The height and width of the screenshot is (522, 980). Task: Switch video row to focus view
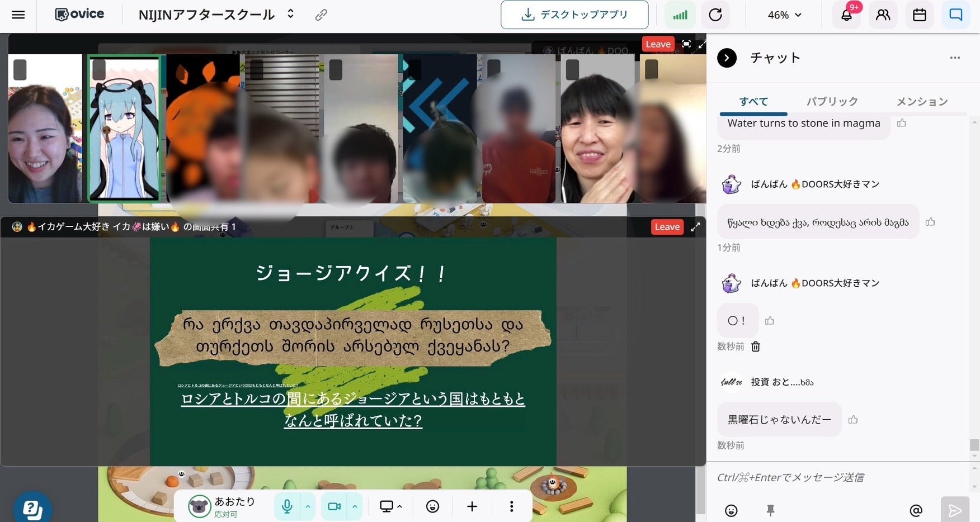click(686, 44)
